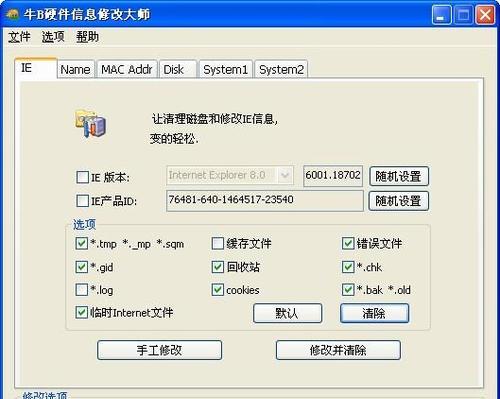Click the 默认 button
This screenshot has height=399, width=500.
(x=287, y=313)
